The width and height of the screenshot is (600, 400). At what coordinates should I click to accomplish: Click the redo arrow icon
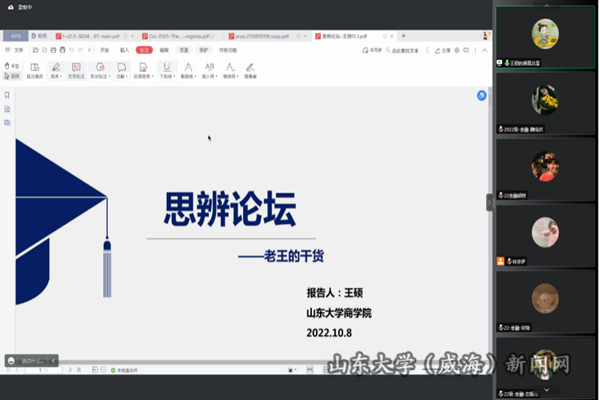(80, 50)
